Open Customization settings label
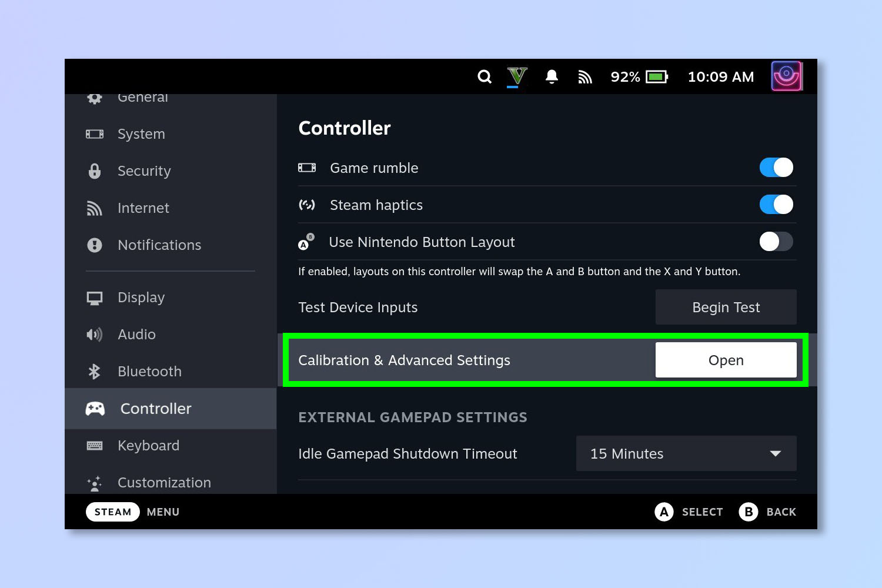 [x=165, y=483]
